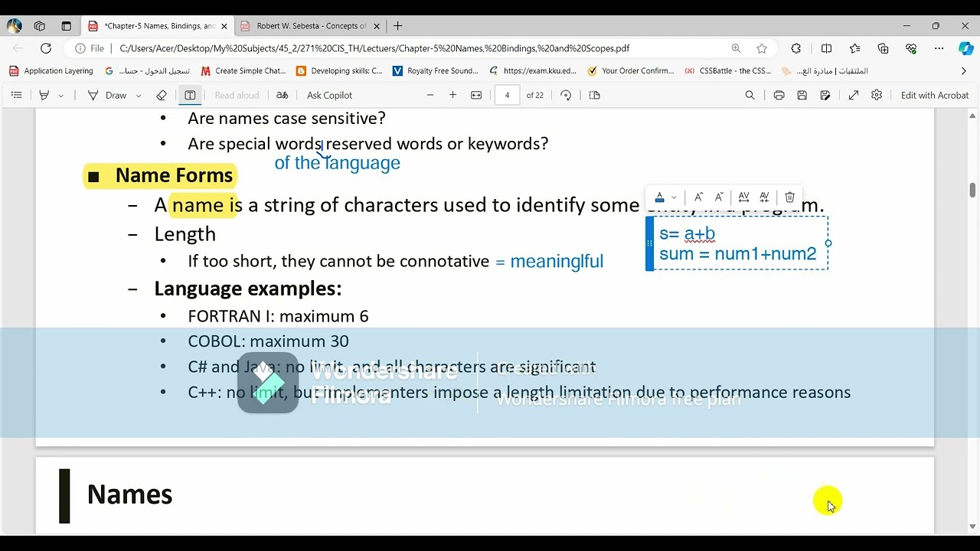
Task: Click Edit with Acrobat
Action: point(935,96)
